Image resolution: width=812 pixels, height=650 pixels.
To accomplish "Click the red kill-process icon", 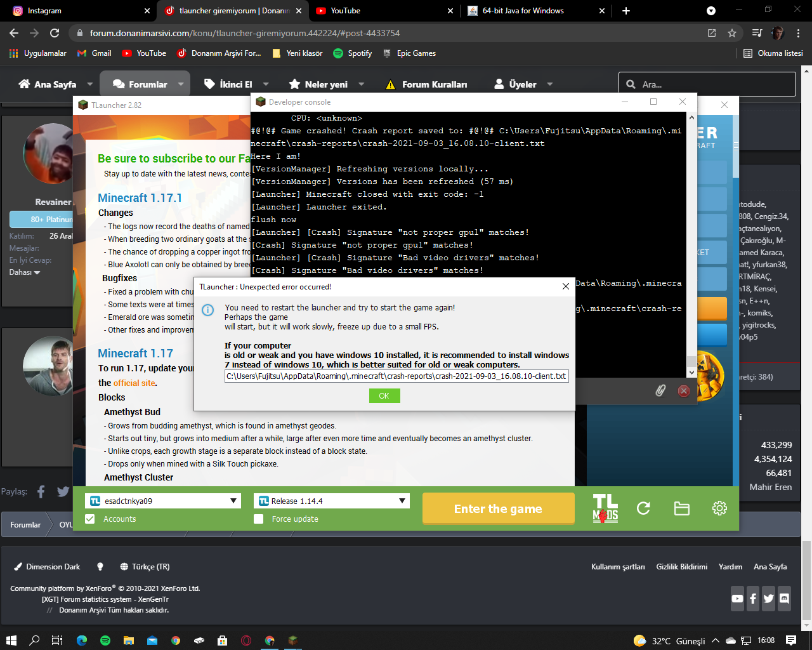I will [x=684, y=391].
